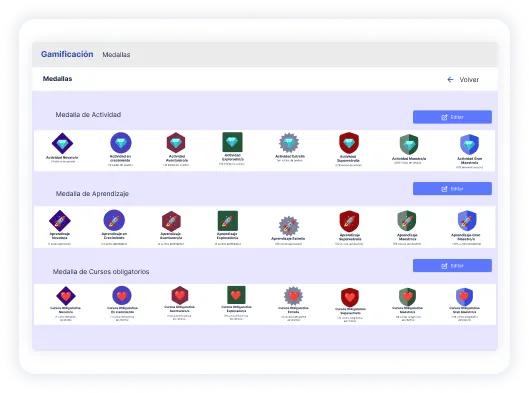Click the maroon hexagon Actividad Aventurero medal

[176, 143]
